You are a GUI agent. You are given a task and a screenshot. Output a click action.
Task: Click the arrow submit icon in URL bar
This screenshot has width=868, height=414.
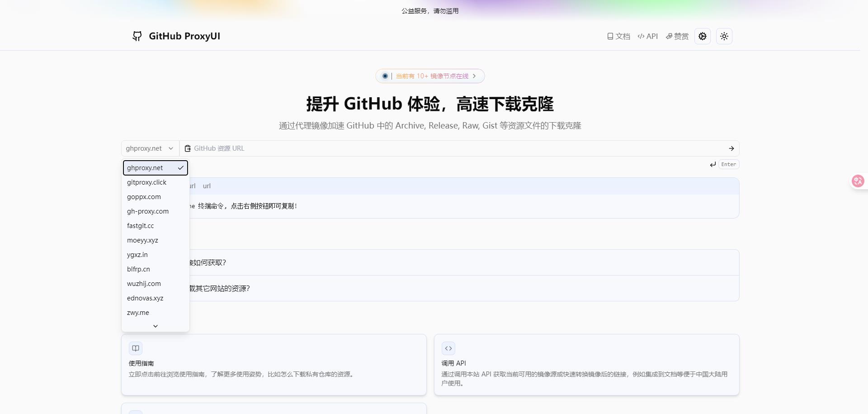[x=731, y=148]
